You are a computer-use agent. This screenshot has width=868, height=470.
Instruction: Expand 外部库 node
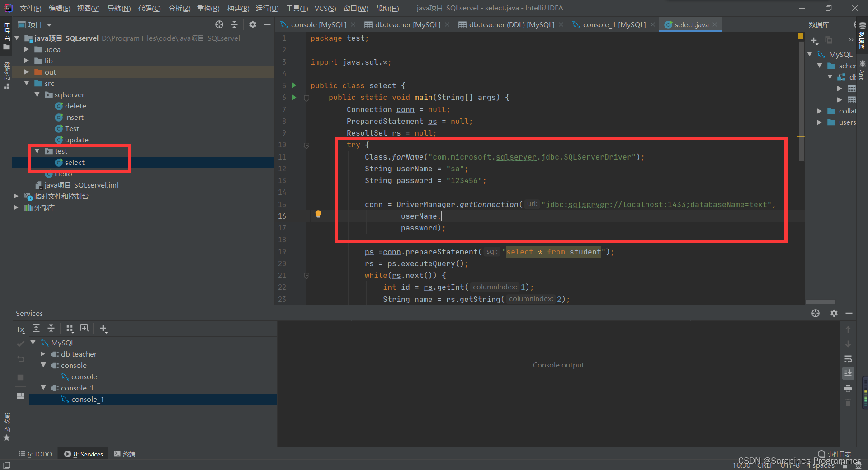point(16,207)
